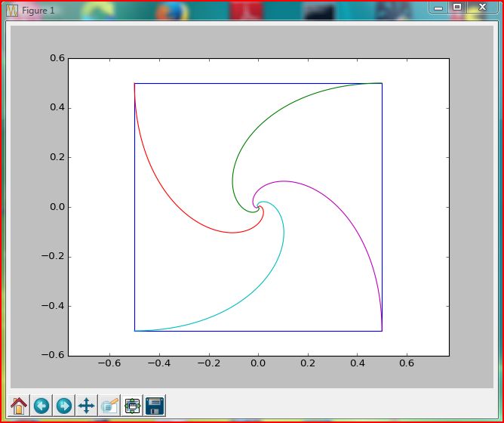Go forward to next view

64,406
